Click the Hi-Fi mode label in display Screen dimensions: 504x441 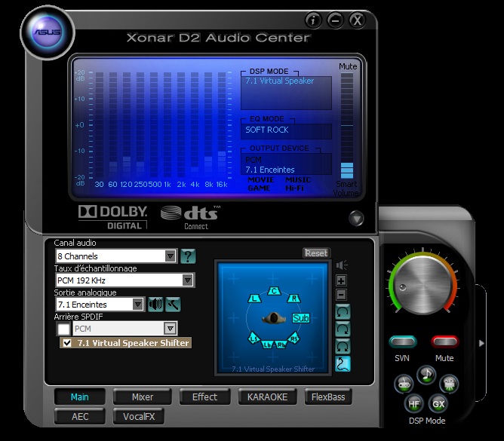[x=294, y=188]
